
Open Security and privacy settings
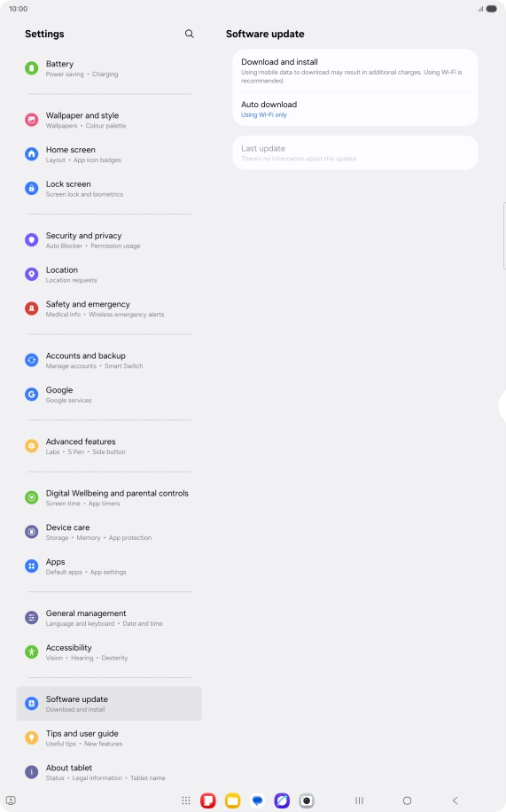click(109, 240)
